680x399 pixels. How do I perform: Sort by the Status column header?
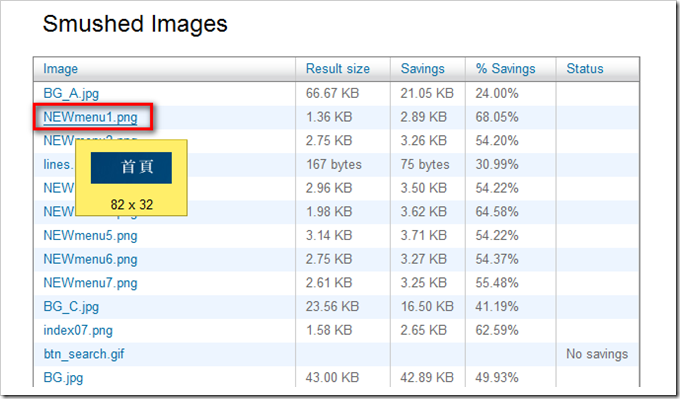[x=585, y=69]
